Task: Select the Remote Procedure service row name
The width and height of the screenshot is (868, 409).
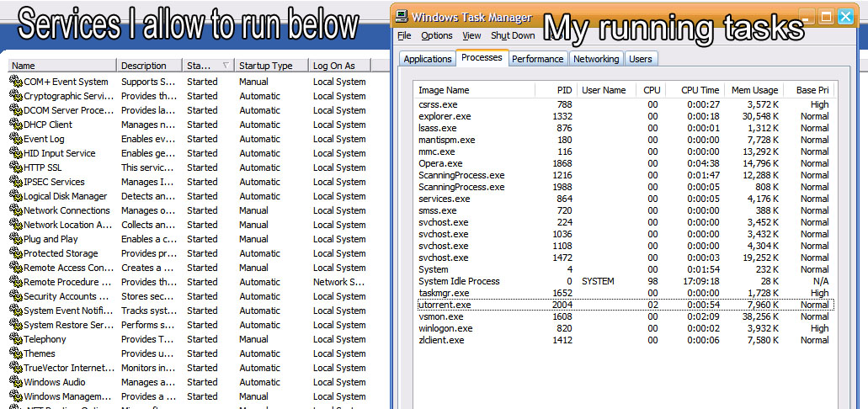Action: point(69,282)
